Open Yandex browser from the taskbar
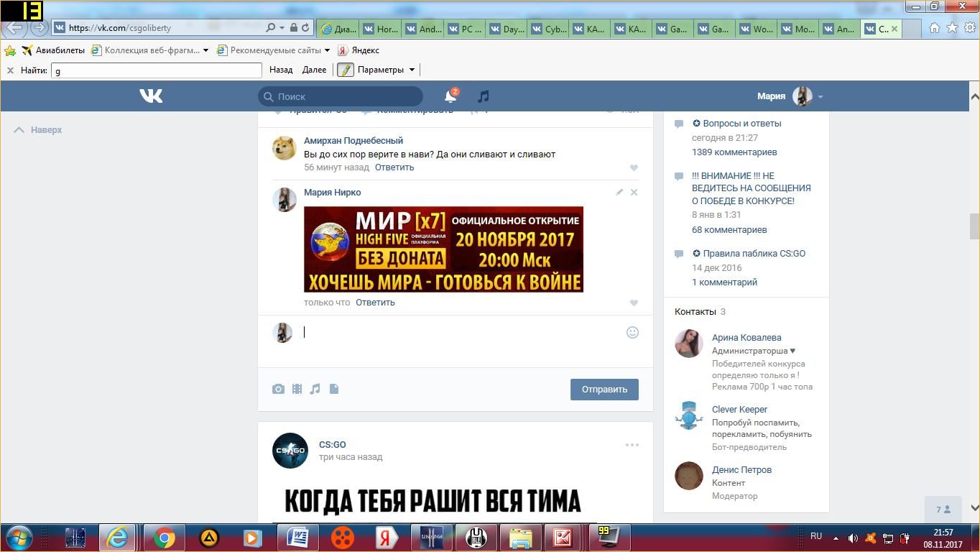980x552 pixels. point(386,538)
